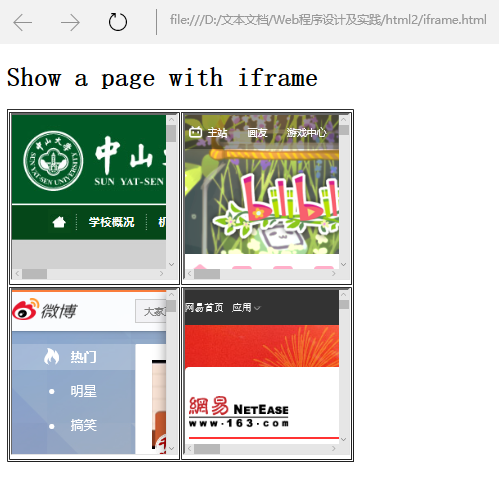The width and height of the screenshot is (499, 484).
Task: Click scroll-down arrow in Weibo frame
Action: click(x=171, y=448)
